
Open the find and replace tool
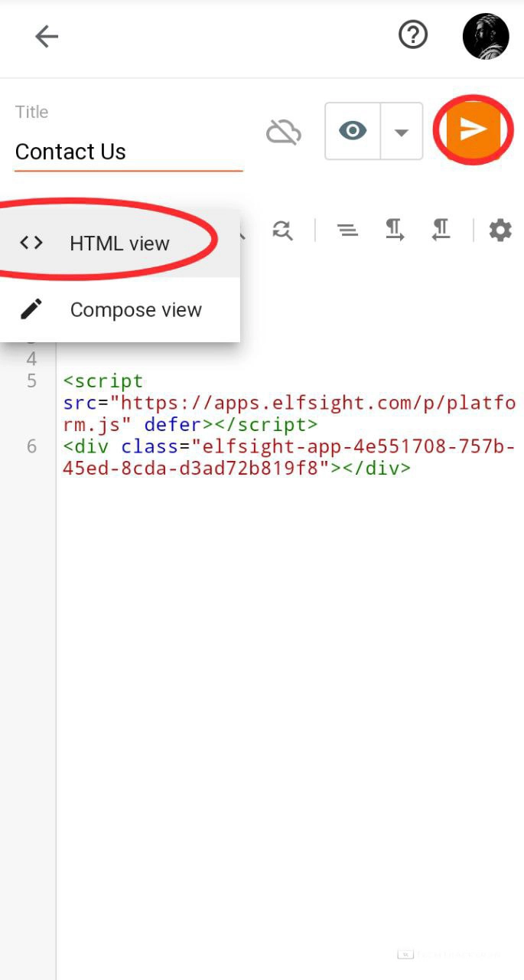[x=282, y=230]
